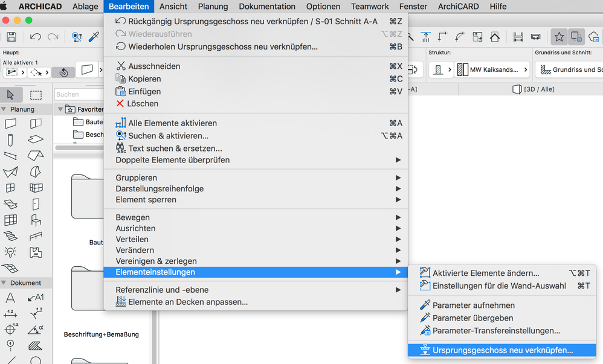Viewport: 603px width, 364px height.
Task: Select the Angle Dimension tool
Action: coord(36,330)
